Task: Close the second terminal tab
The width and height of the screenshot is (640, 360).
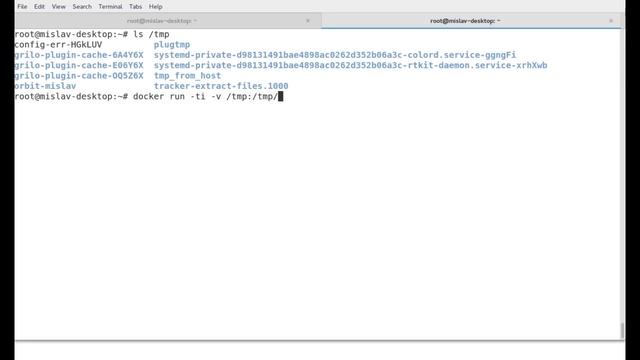Action: click(x=611, y=21)
